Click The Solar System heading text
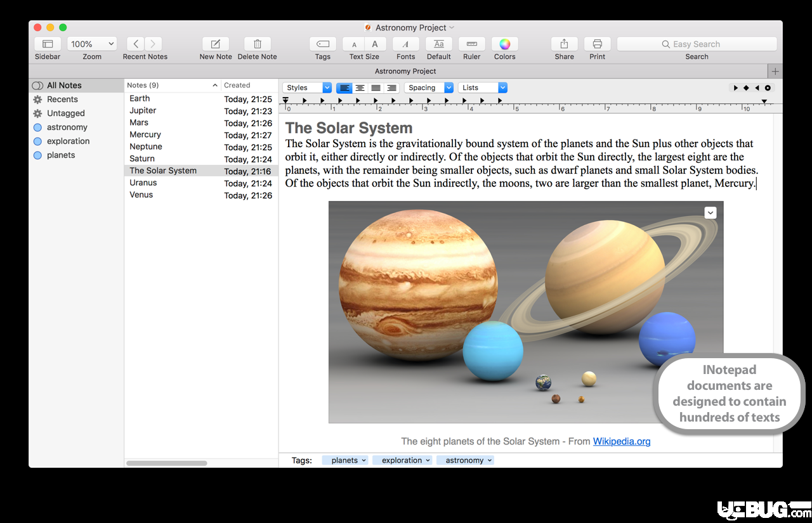Image resolution: width=812 pixels, height=523 pixels. tap(349, 128)
